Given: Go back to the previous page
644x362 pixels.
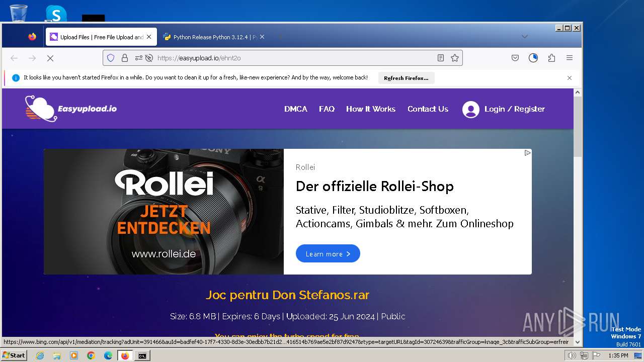Looking at the screenshot, I should (14, 58).
